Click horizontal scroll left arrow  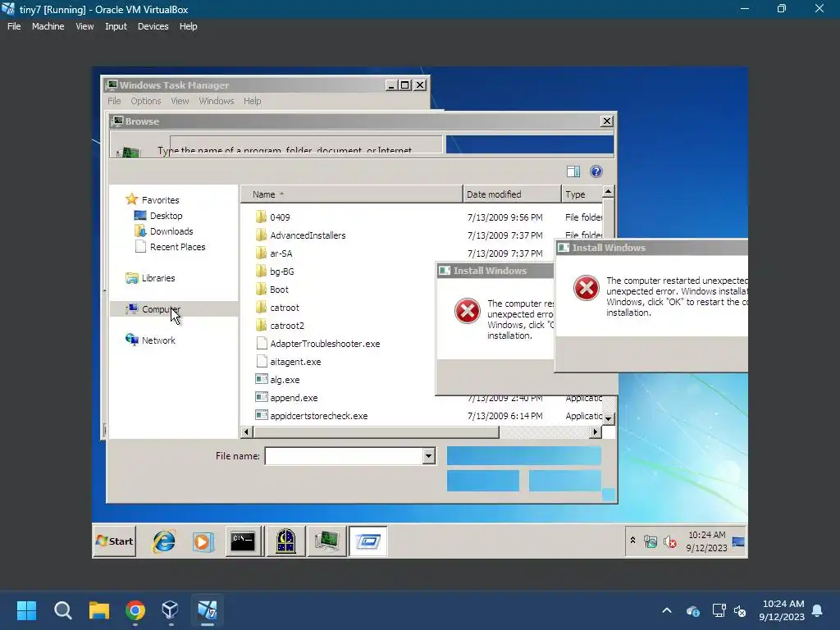click(247, 431)
